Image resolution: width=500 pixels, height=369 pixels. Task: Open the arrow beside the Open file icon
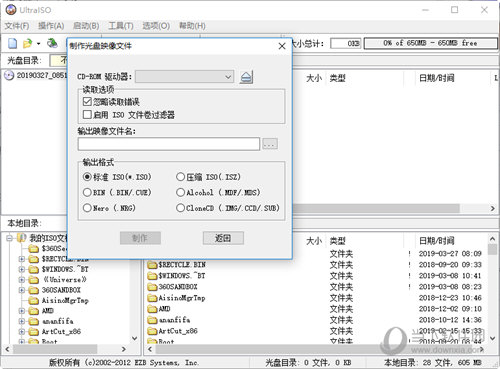click(x=39, y=44)
